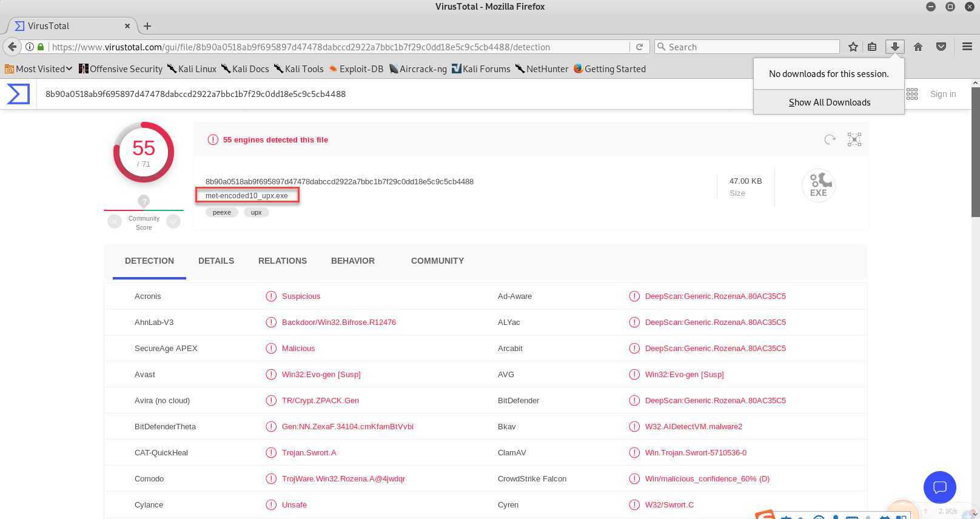Open the COMMUNITY tab
Viewport: 980px width, 519px height.
click(x=437, y=261)
